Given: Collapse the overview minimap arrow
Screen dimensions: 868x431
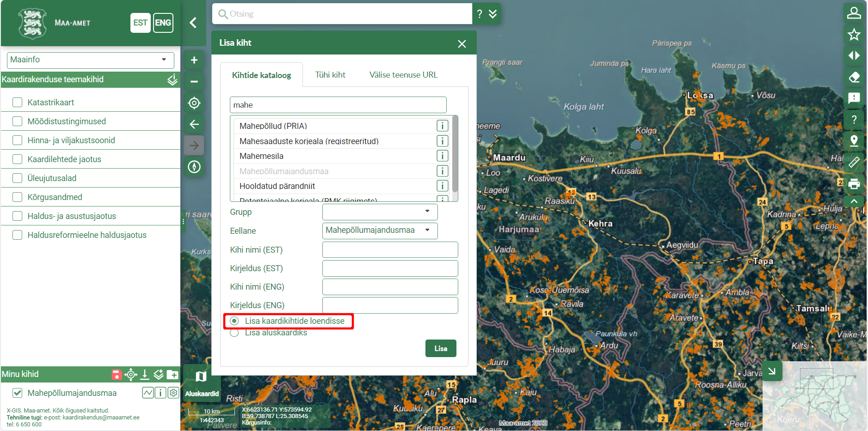Looking at the screenshot, I should click(x=772, y=371).
